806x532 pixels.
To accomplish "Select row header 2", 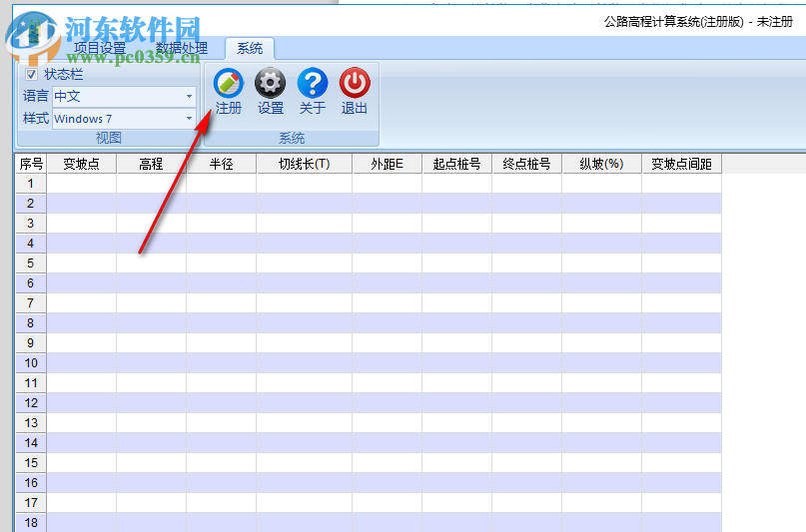I will (x=31, y=204).
